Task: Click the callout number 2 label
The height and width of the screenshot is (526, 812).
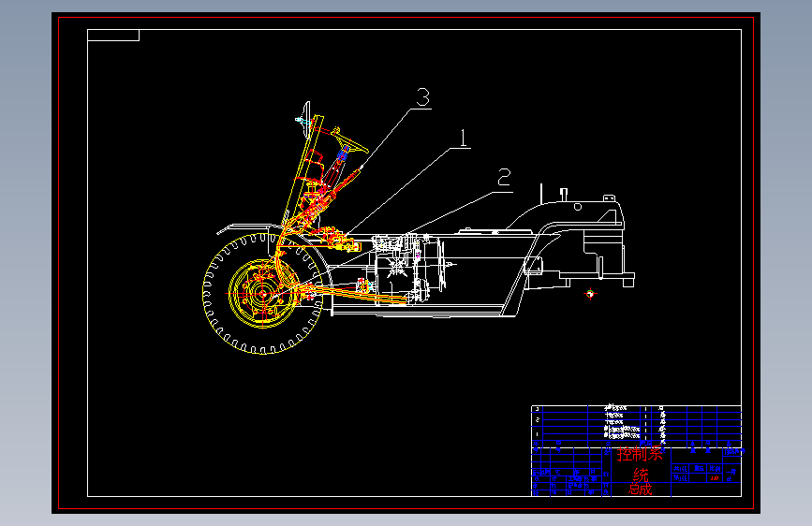Action: 504,178
